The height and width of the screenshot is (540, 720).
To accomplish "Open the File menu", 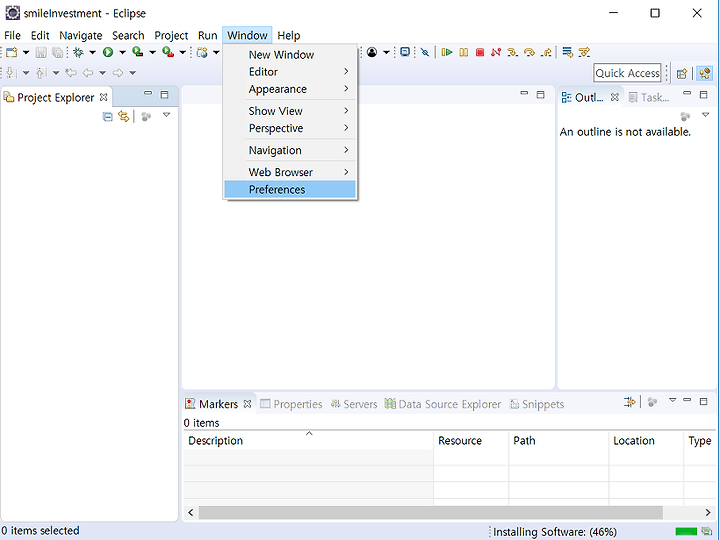I will 12,35.
